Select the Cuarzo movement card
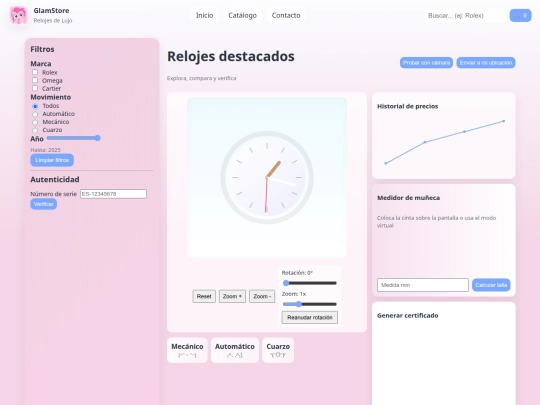 pos(278,350)
